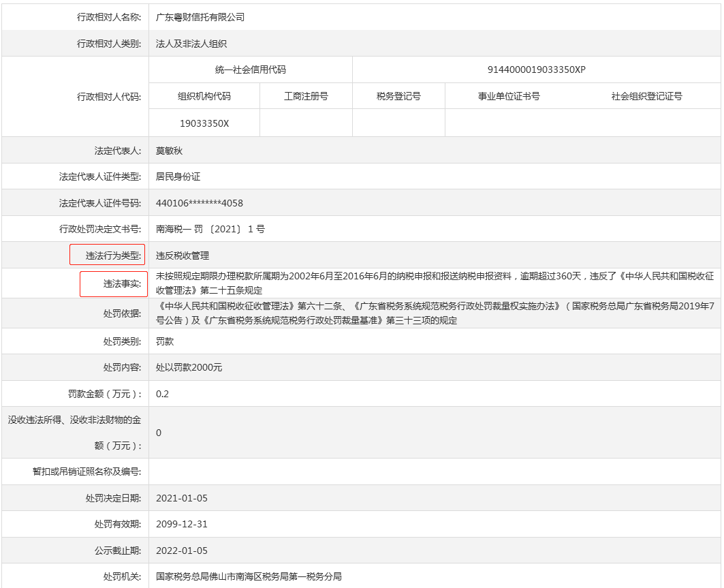Select the fine amount value 0.2
Image resolution: width=724 pixels, height=588 pixels.
pyautogui.click(x=162, y=394)
